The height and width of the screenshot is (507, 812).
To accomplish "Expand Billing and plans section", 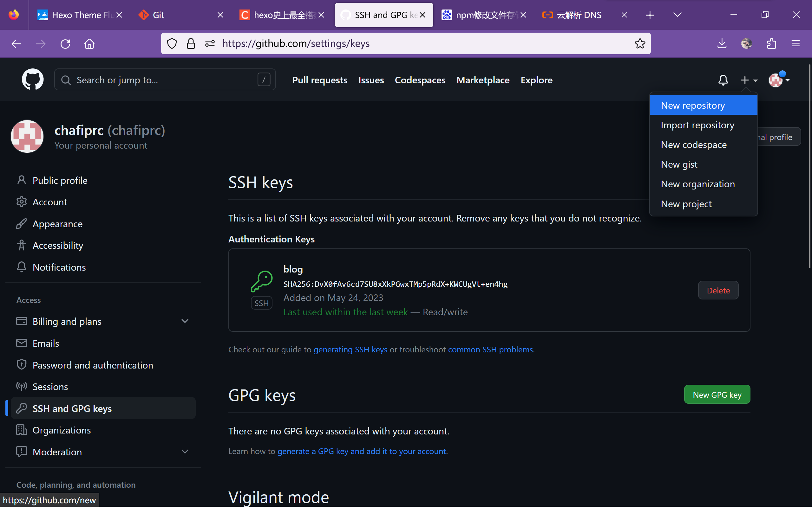I will [x=185, y=321].
